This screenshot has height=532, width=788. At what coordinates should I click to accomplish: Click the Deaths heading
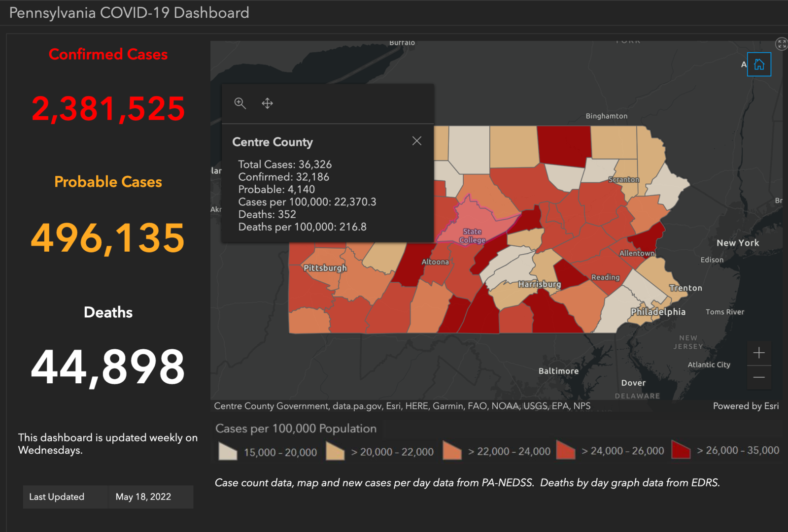(x=108, y=312)
